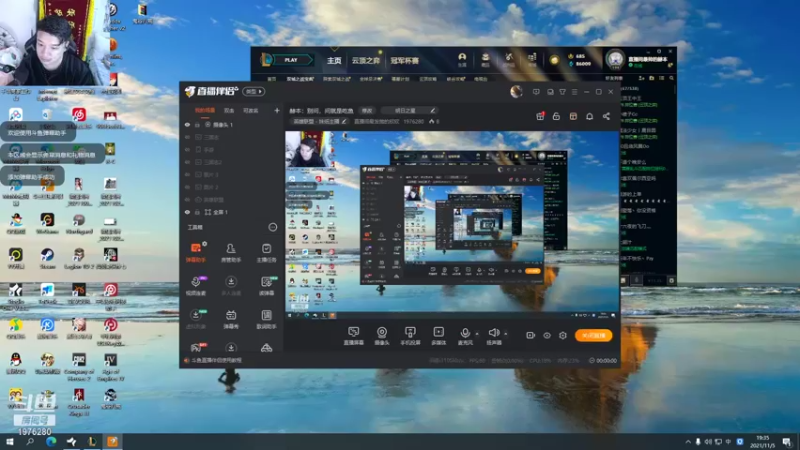Add the 多媒体 media source
The image size is (800, 450).
[x=438, y=336]
